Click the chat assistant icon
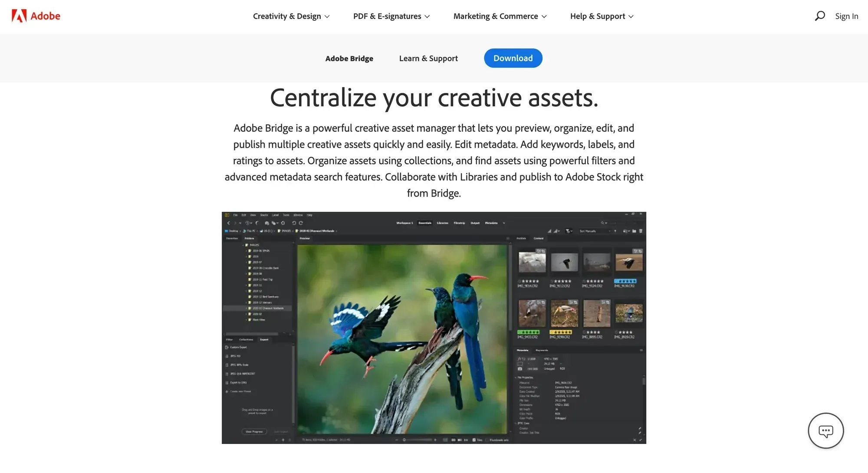The width and height of the screenshot is (868, 473). (825, 430)
